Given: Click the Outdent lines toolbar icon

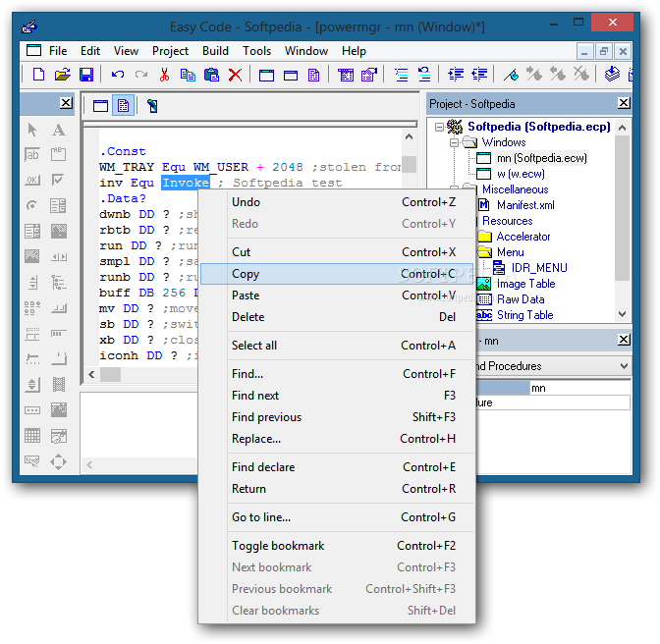Looking at the screenshot, I should [479, 75].
